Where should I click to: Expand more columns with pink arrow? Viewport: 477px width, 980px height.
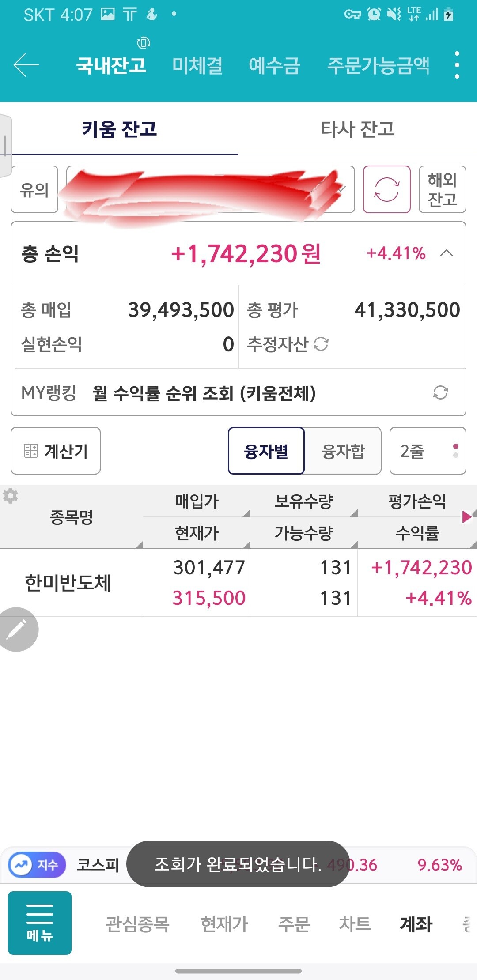coord(466,516)
